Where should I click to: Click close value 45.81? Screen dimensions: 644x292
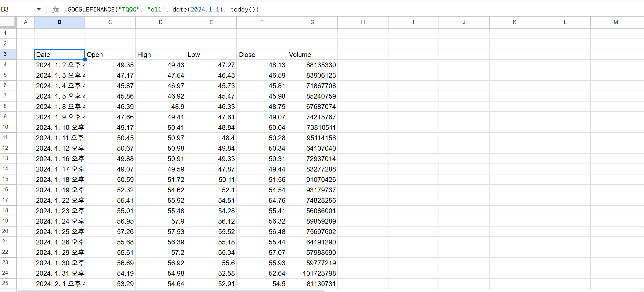tap(262, 86)
